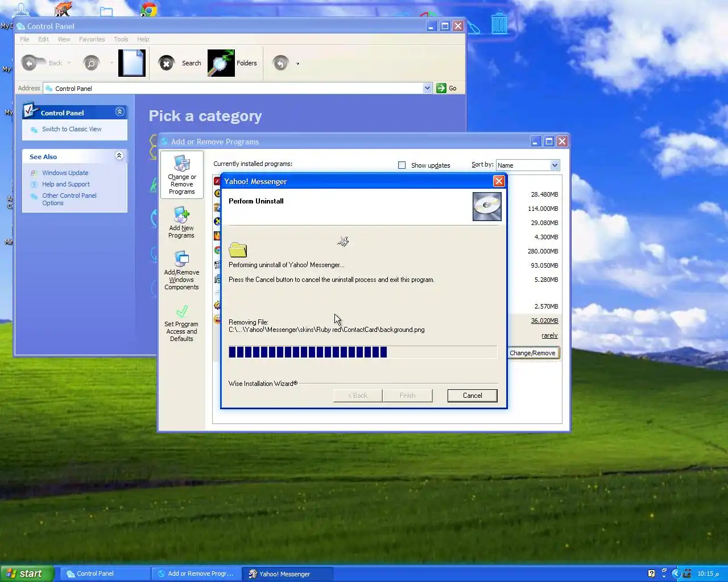Switch to Yahoo! Messenger taskbar button
Image resolution: width=728 pixels, height=582 pixels.
287,573
